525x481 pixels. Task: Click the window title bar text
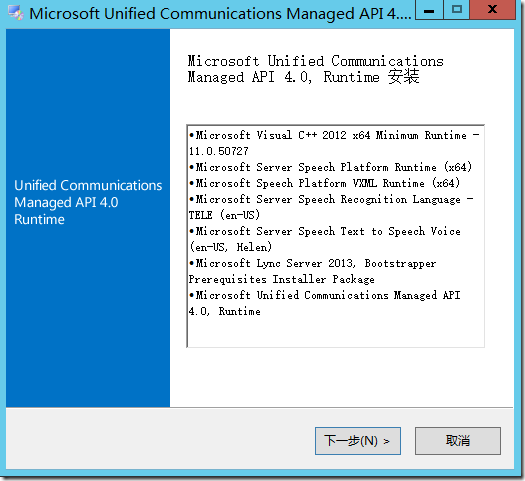220,14
